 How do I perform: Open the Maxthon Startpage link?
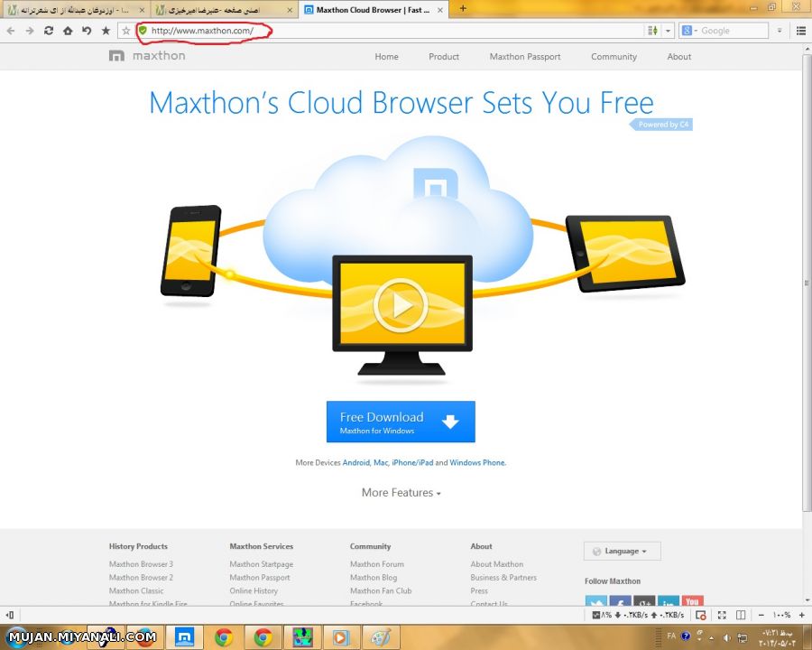pos(261,564)
